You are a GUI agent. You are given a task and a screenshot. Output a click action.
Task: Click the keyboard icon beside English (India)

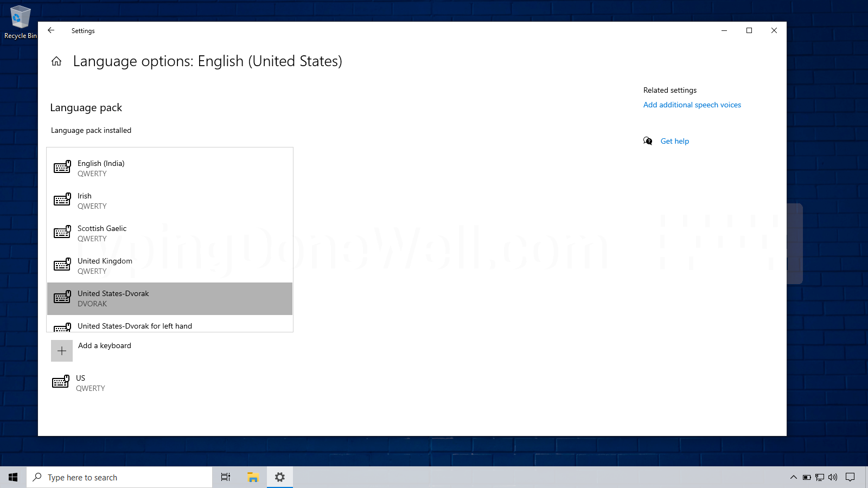(62, 167)
